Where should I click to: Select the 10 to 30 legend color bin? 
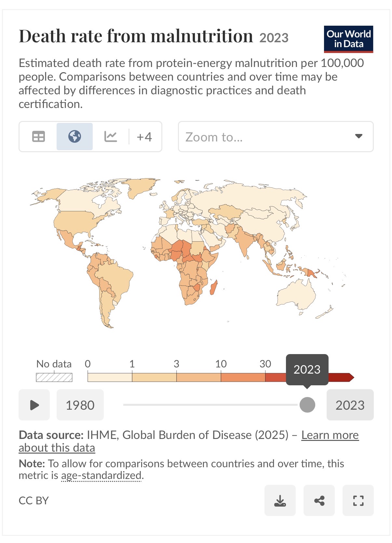click(x=243, y=377)
